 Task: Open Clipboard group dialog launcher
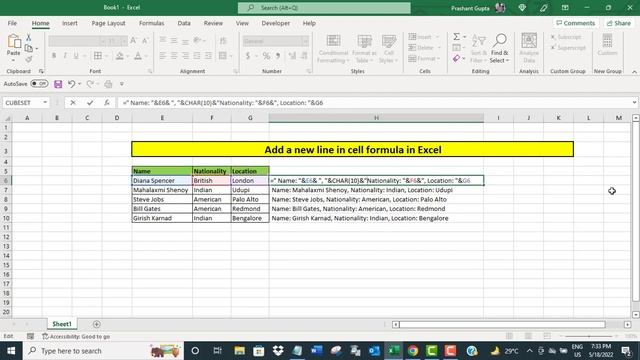tap(41, 71)
